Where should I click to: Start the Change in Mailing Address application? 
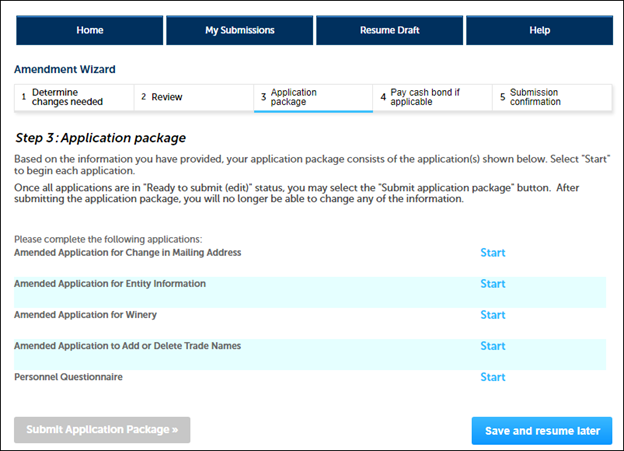(x=492, y=253)
